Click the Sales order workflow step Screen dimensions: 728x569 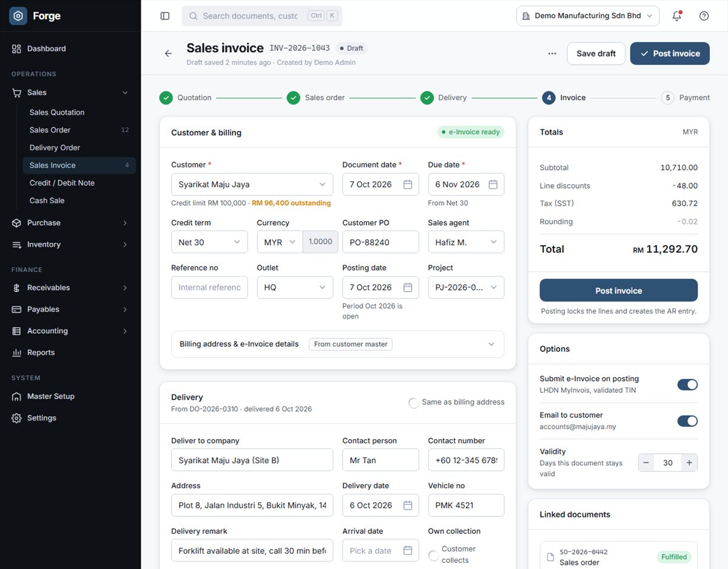tap(316, 98)
